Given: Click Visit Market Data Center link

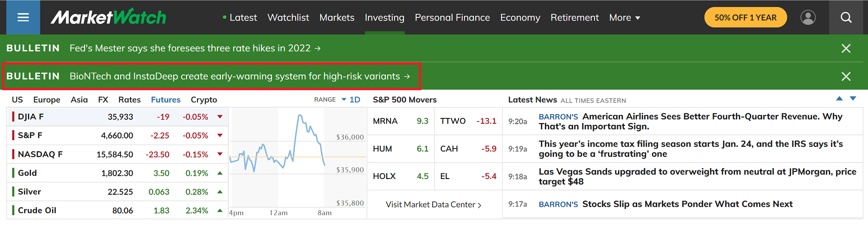Looking at the screenshot, I should click(434, 205).
